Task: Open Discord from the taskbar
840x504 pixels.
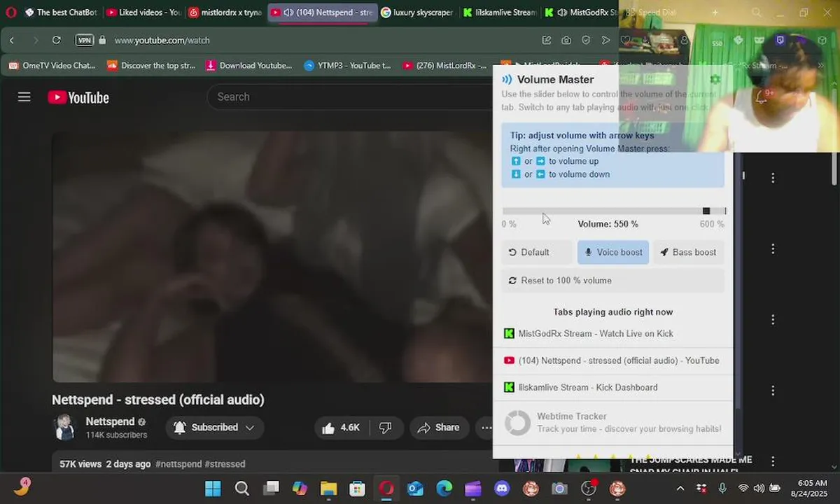Action: [502, 488]
